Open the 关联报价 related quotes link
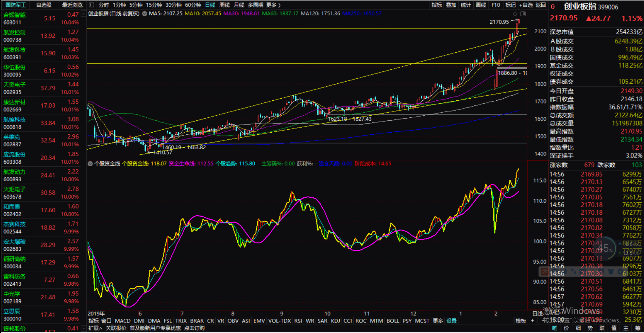 [x=116, y=328]
